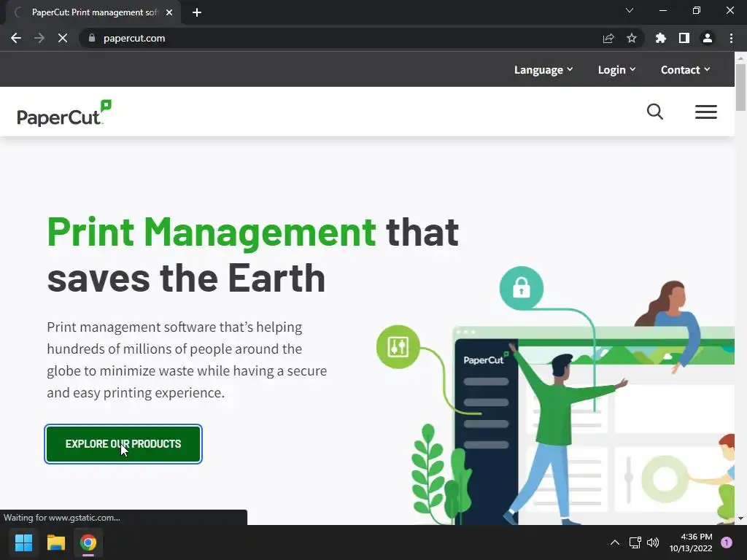Image resolution: width=747 pixels, height=560 pixels.
Task: Bookmark this tab with star icon
Action: (x=632, y=38)
